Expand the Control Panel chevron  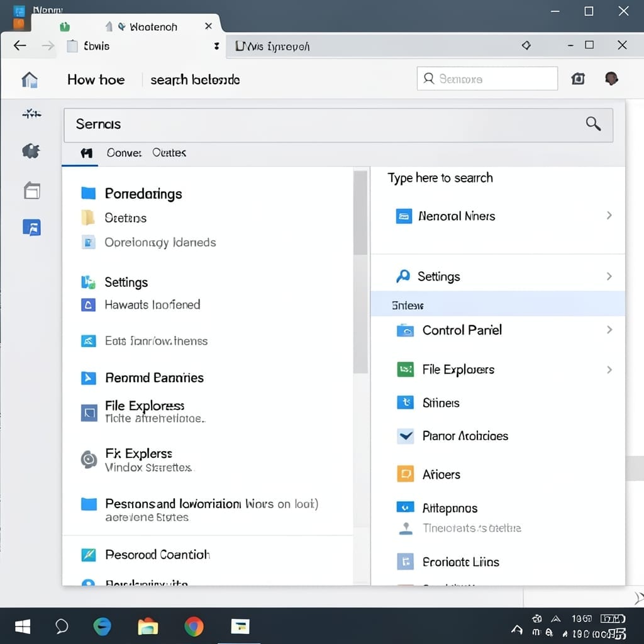(x=609, y=330)
